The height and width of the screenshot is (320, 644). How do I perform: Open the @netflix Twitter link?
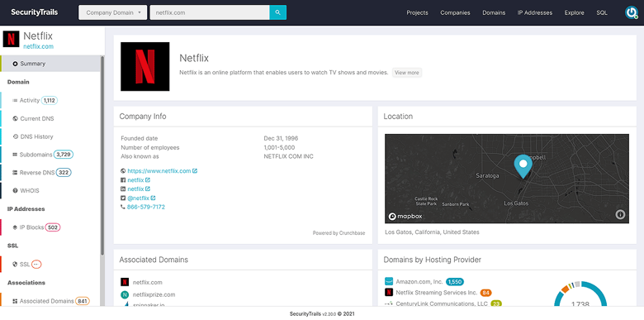coord(139,198)
